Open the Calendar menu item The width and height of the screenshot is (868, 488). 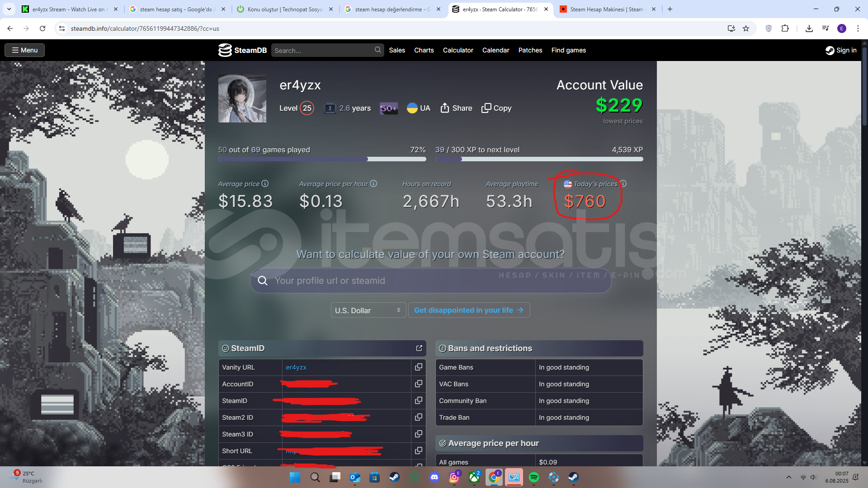point(495,50)
